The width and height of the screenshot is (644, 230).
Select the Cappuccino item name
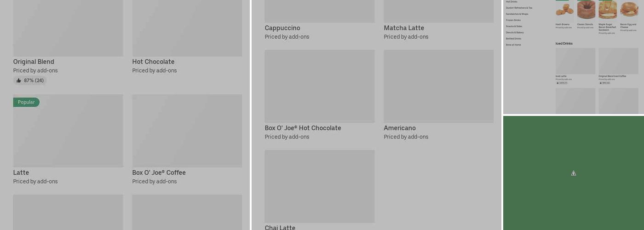[x=282, y=28]
